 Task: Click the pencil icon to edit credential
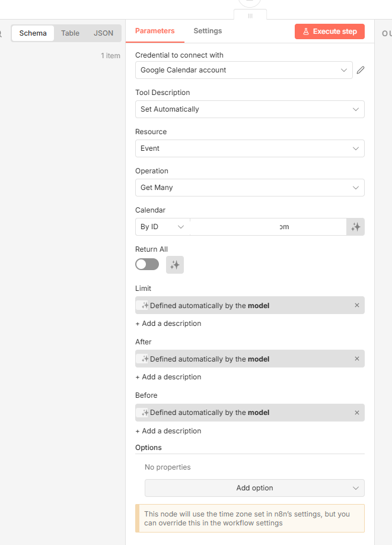(361, 70)
